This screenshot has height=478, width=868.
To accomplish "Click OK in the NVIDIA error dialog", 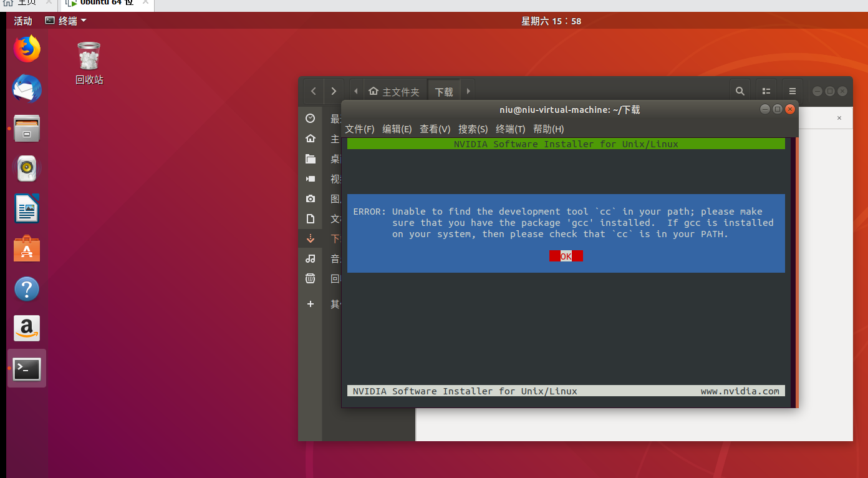I will point(566,256).
